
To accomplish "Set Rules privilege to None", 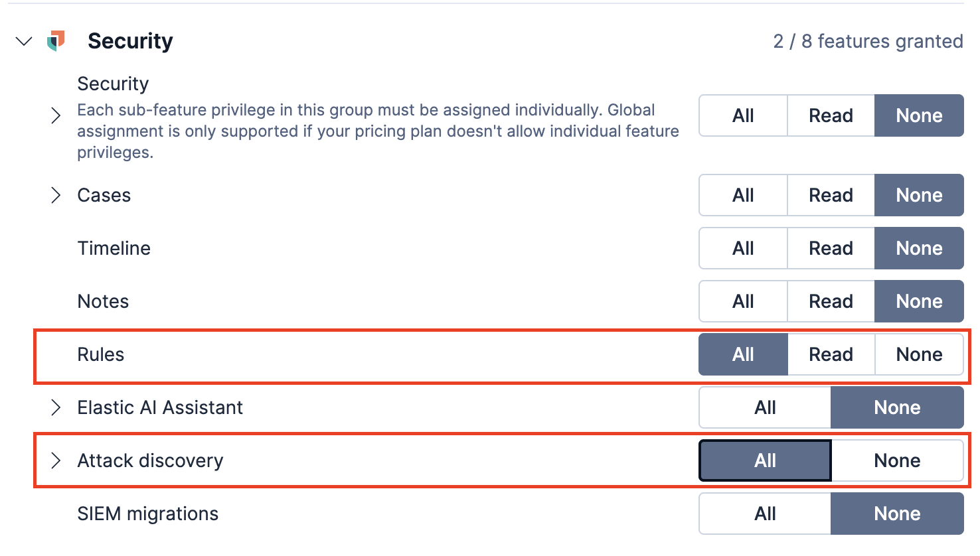I will click(x=919, y=354).
